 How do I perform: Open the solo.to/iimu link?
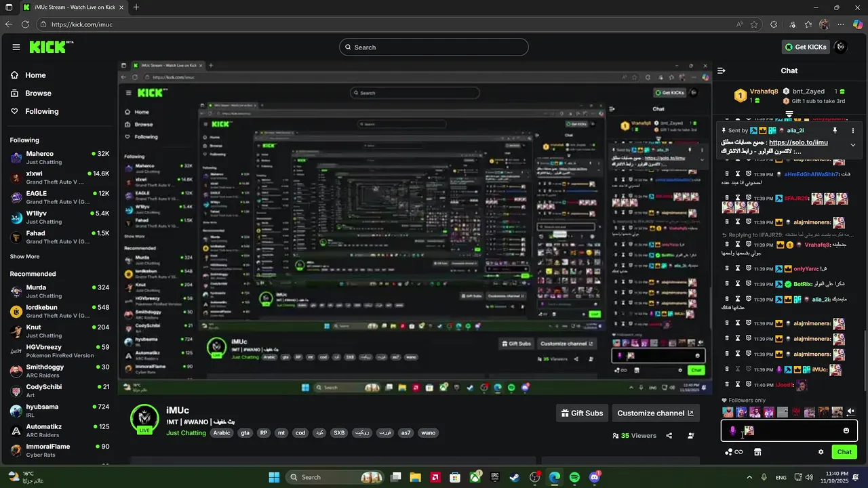point(798,143)
